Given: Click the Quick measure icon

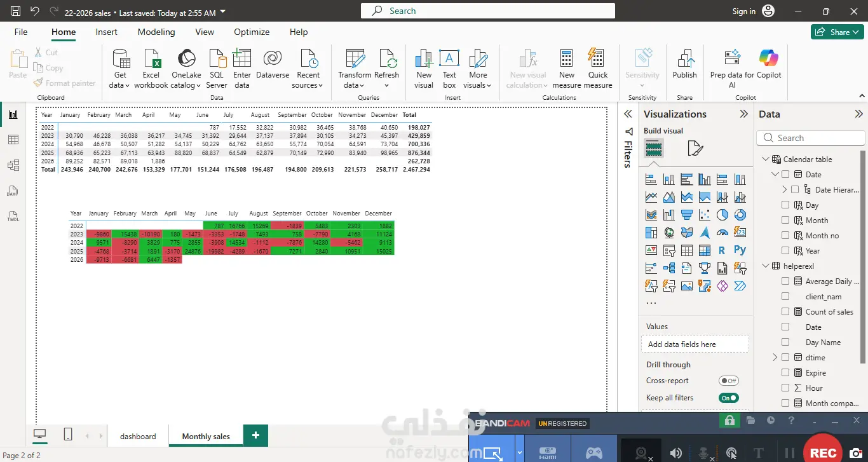Looking at the screenshot, I should [597, 58].
